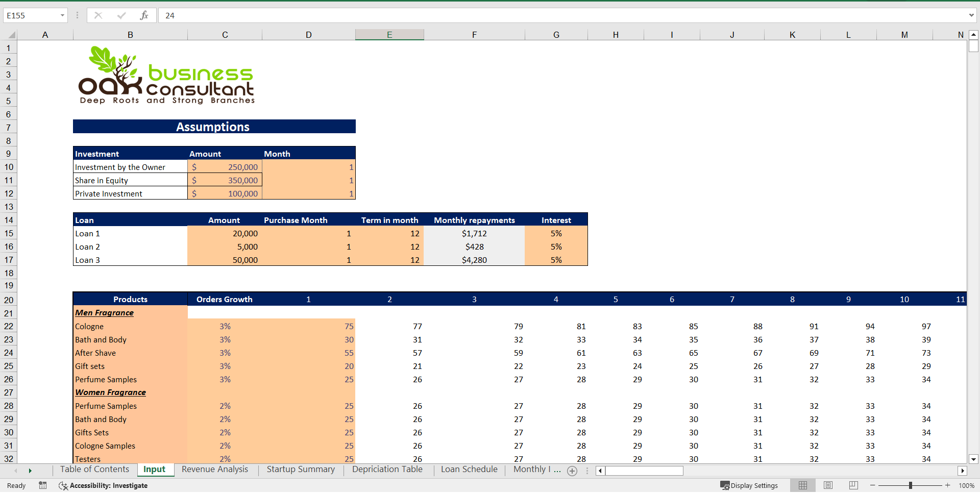
Task: Click the Normal view icon
Action: coord(802,485)
